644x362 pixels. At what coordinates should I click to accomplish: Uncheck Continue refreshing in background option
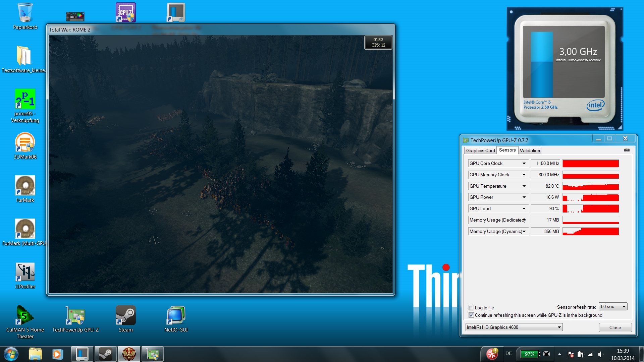[471, 315]
